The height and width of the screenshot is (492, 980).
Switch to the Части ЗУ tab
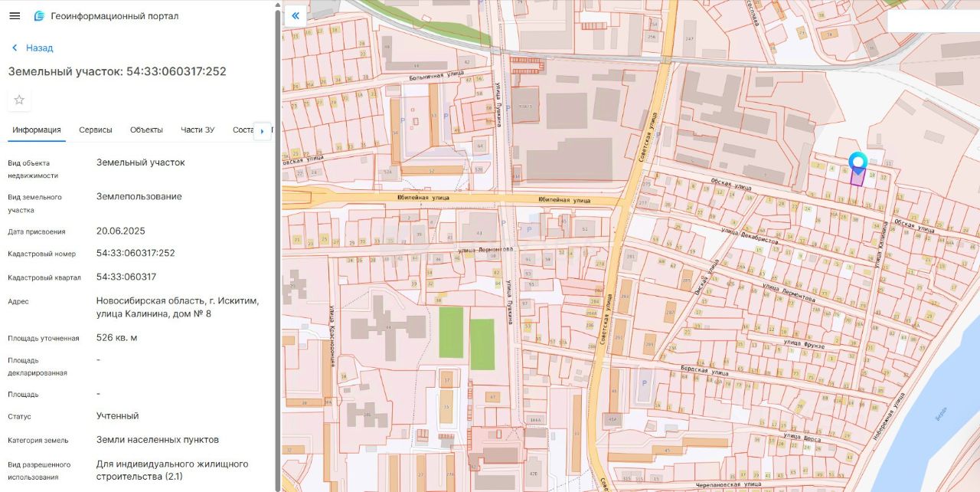(x=198, y=130)
